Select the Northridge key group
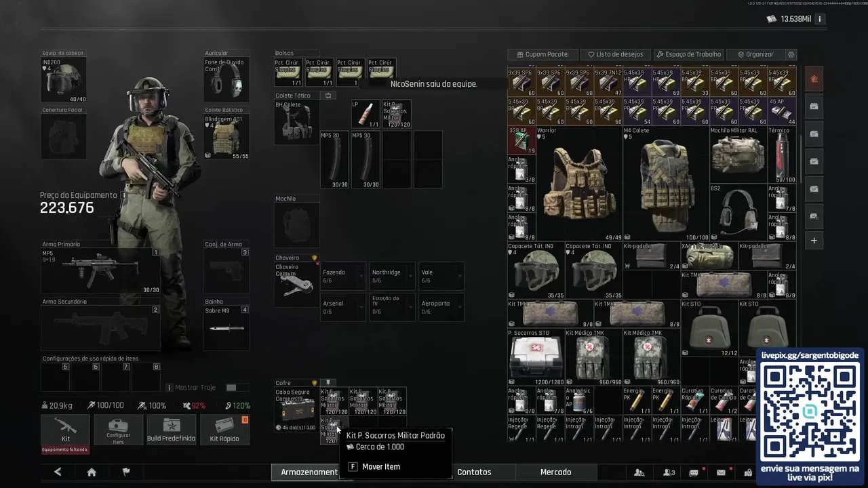The image size is (868, 488). [392, 276]
